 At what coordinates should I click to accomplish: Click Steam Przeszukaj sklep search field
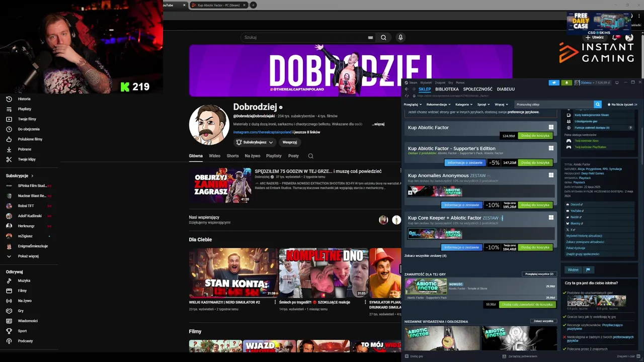554,104
